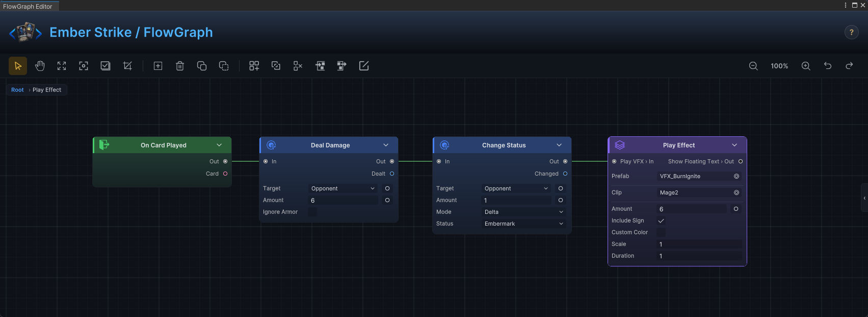Click Change Status Target input port
868x317 pixels.
(561, 188)
